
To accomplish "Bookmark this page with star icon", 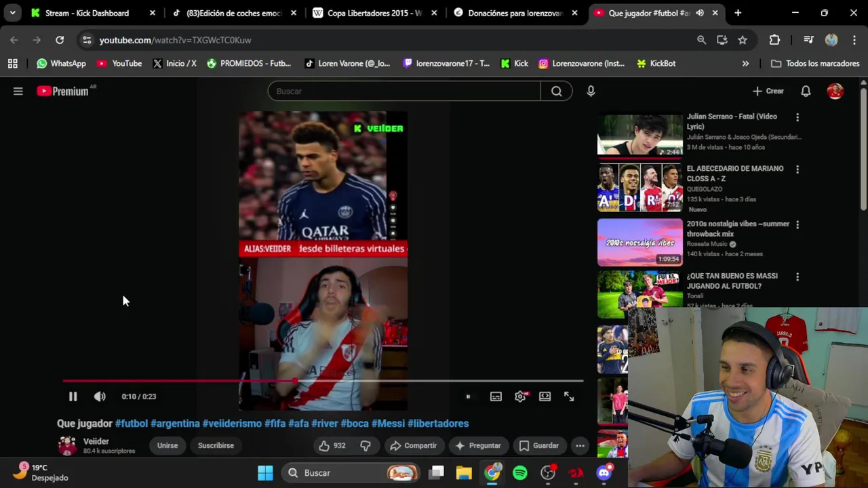I will [743, 40].
